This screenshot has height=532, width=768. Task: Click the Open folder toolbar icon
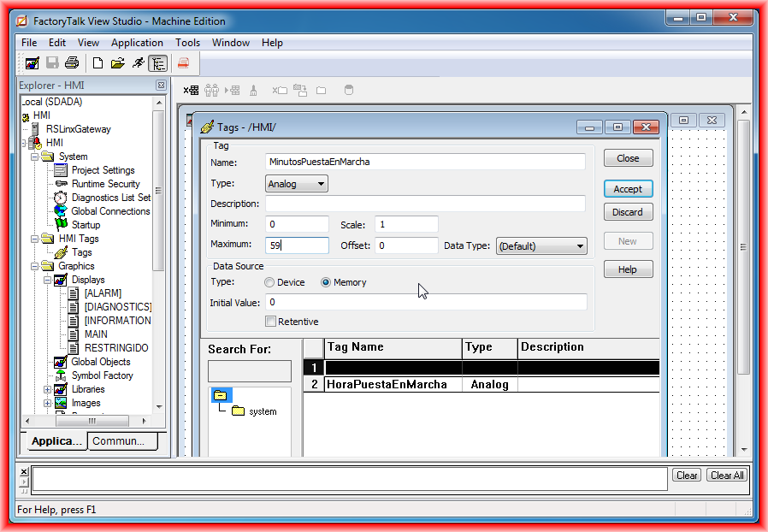click(118, 63)
